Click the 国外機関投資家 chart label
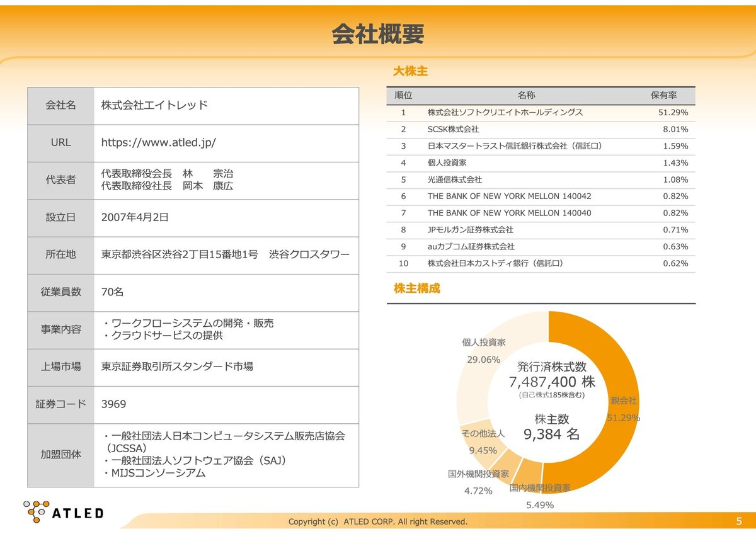Image resolution: width=756 pixels, height=534 pixels. coord(478,474)
